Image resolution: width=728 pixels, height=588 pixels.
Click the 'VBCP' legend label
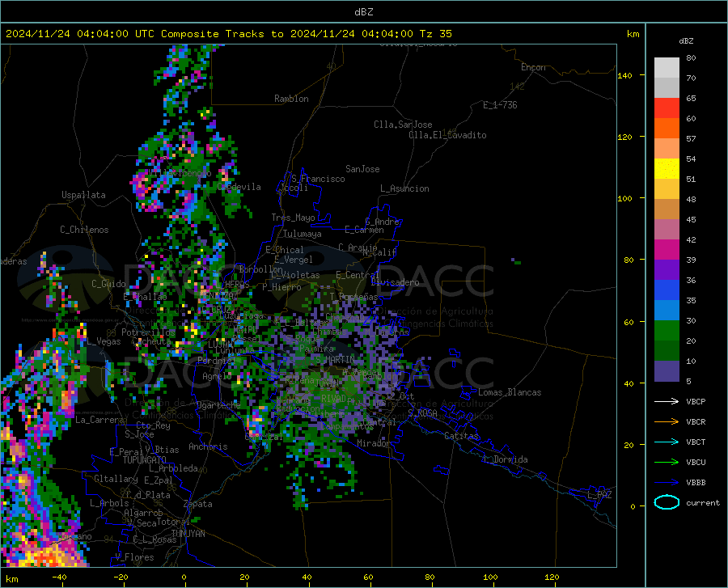tap(696, 401)
